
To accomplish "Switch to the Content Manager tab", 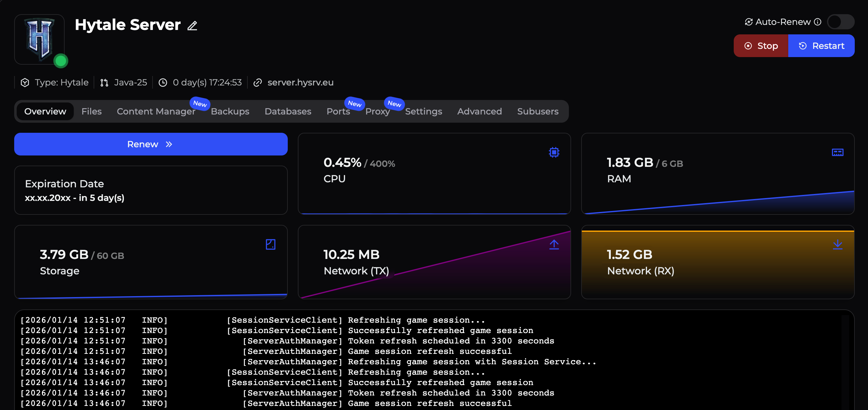I will (x=156, y=111).
